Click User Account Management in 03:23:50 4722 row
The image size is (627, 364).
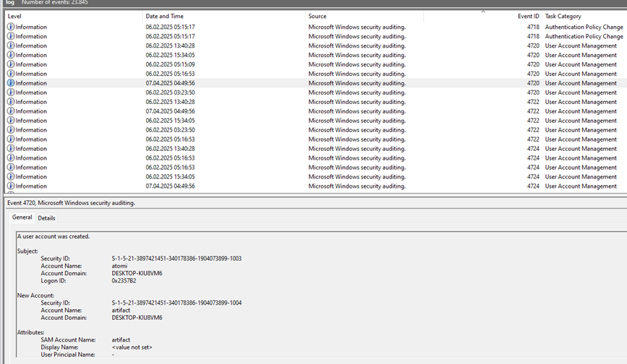581,130
